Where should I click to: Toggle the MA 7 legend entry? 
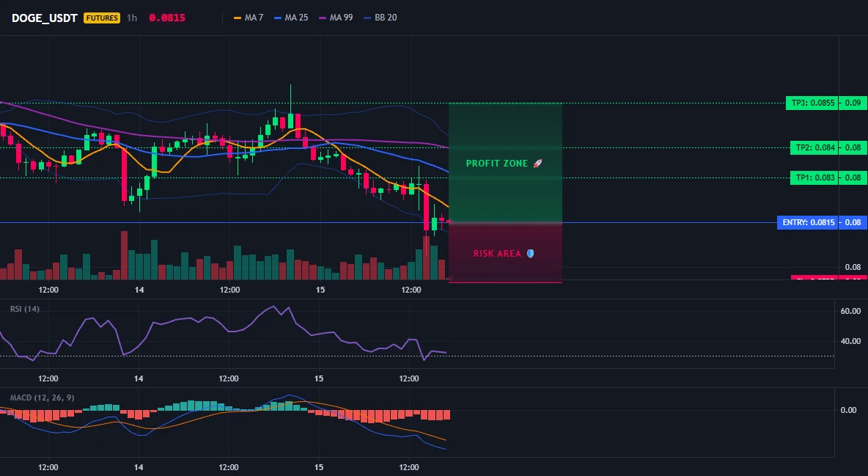pos(249,18)
